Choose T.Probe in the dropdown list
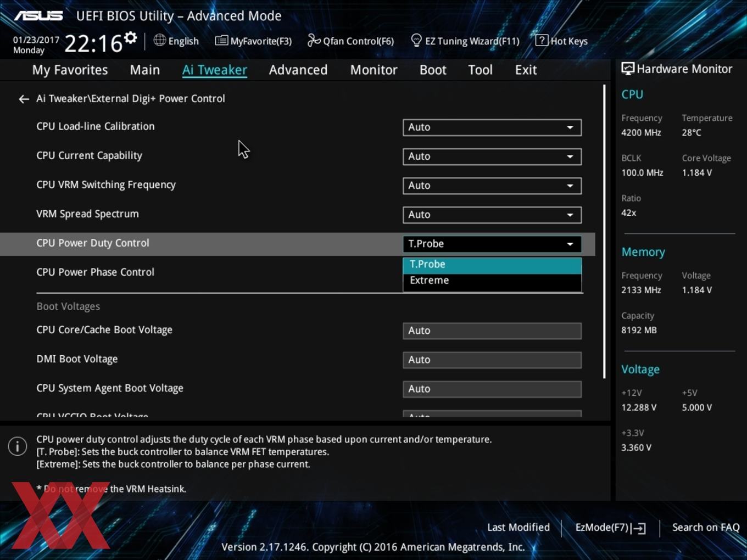 click(492, 265)
